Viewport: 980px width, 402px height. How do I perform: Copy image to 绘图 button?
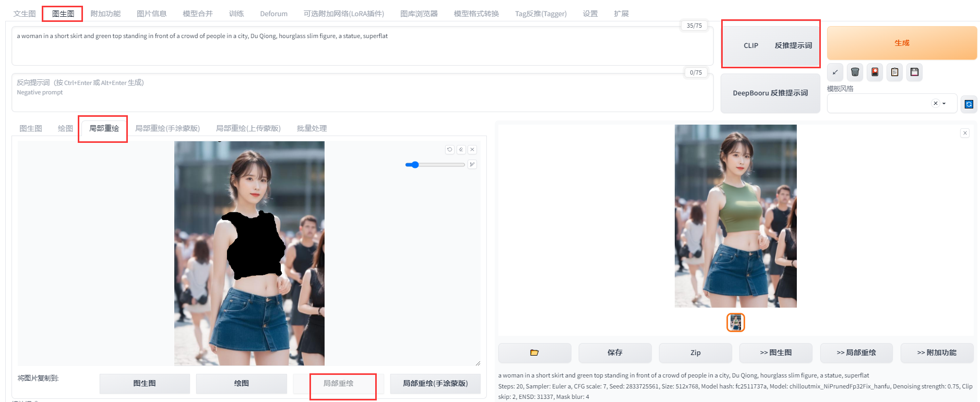[x=242, y=383]
